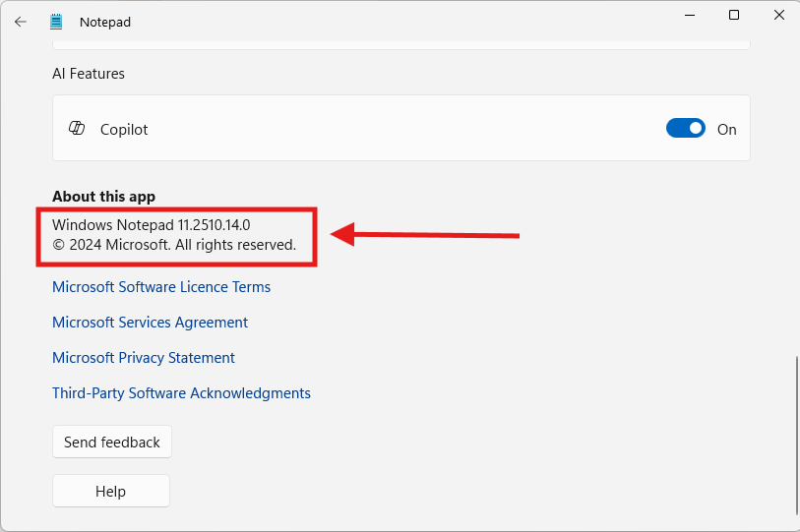800x532 pixels.
Task: Click the AI Features heading
Action: [x=89, y=74]
